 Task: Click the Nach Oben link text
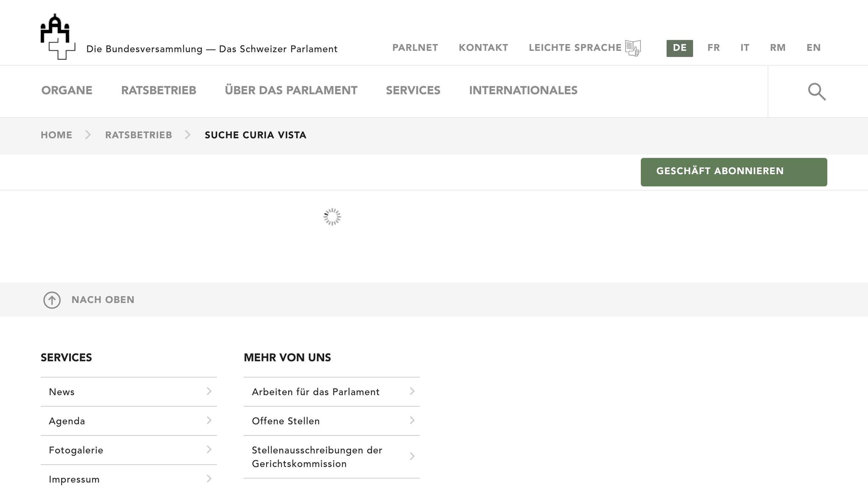[x=103, y=300]
